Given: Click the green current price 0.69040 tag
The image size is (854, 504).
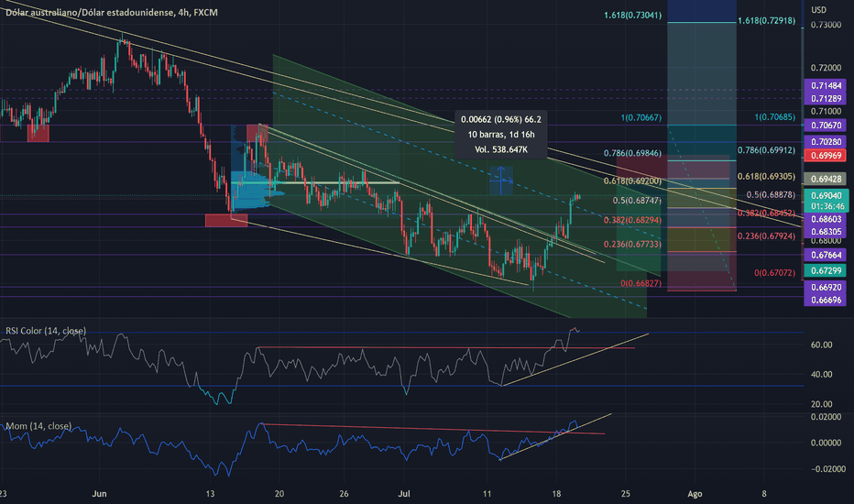Looking at the screenshot, I should click(826, 195).
